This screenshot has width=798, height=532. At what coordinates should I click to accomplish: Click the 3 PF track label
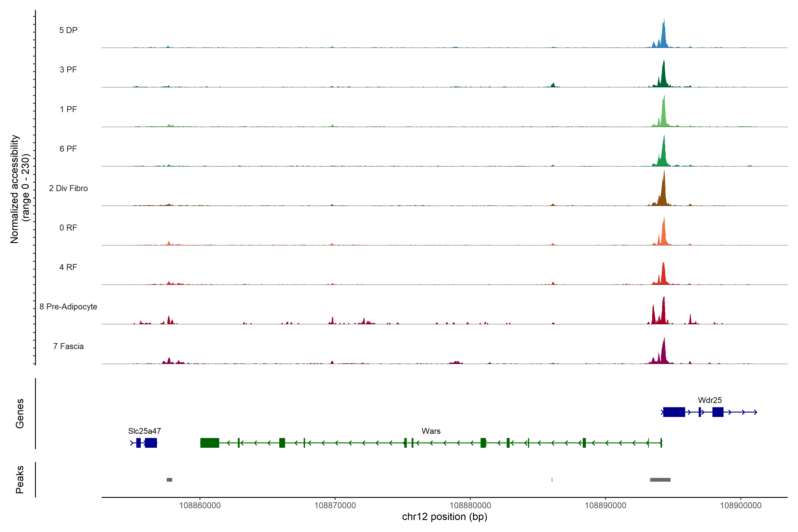68,70
